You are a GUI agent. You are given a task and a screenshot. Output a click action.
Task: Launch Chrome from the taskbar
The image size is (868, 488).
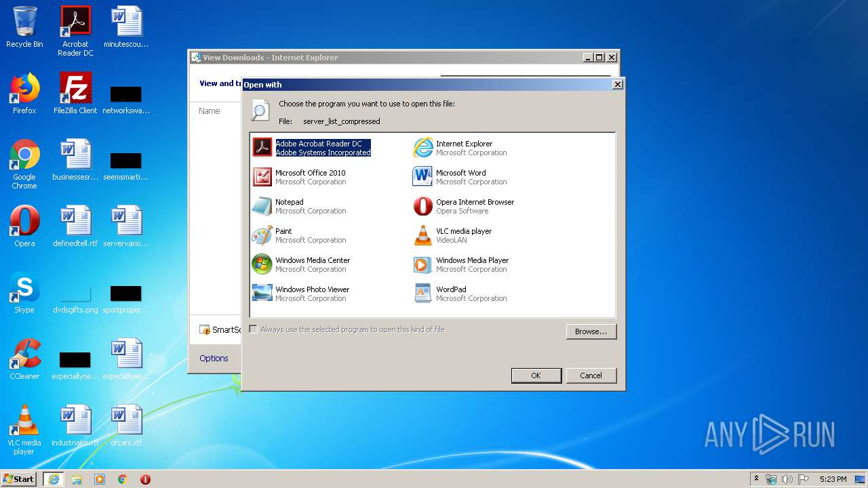[x=123, y=479]
